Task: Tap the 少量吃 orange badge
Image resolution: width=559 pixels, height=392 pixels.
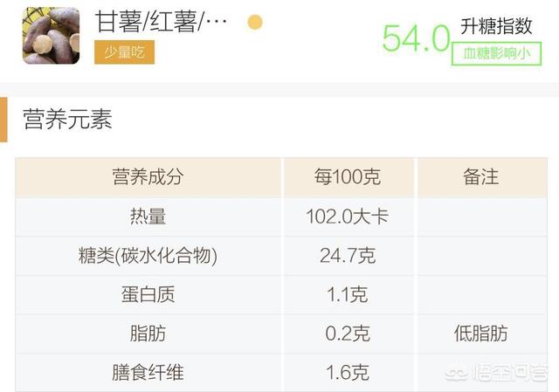Action: coord(124,52)
